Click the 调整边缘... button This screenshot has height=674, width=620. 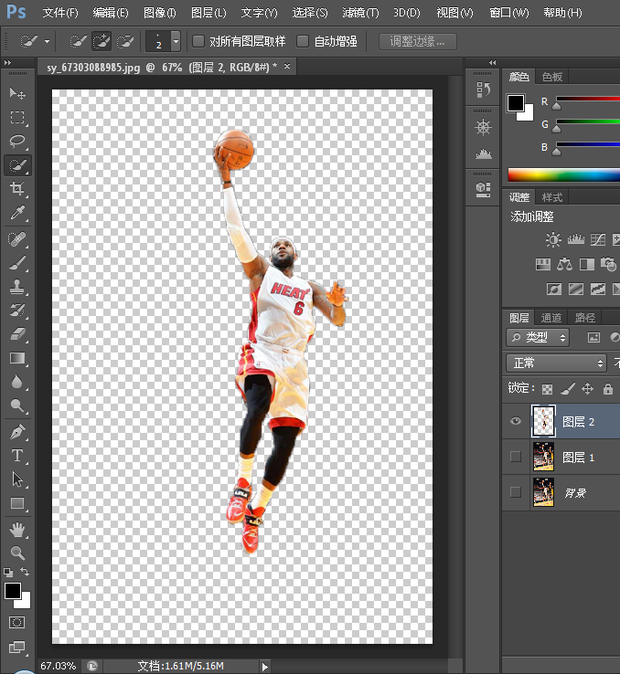click(417, 42)
